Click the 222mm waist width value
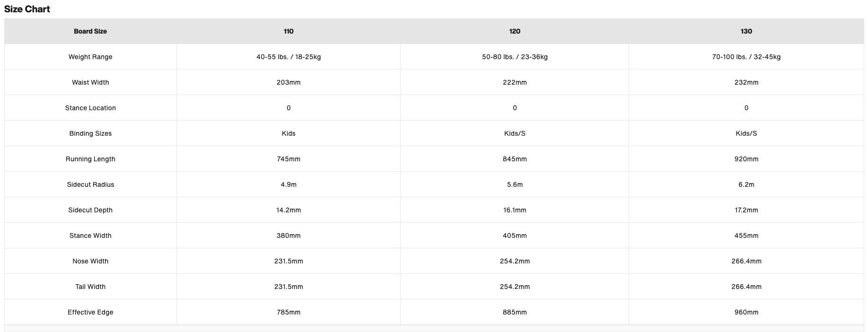 coord(514,82)
